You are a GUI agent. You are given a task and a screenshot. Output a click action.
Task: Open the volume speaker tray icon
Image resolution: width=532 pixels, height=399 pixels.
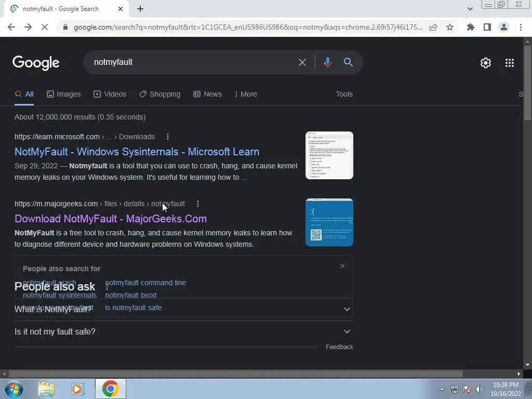479,389
